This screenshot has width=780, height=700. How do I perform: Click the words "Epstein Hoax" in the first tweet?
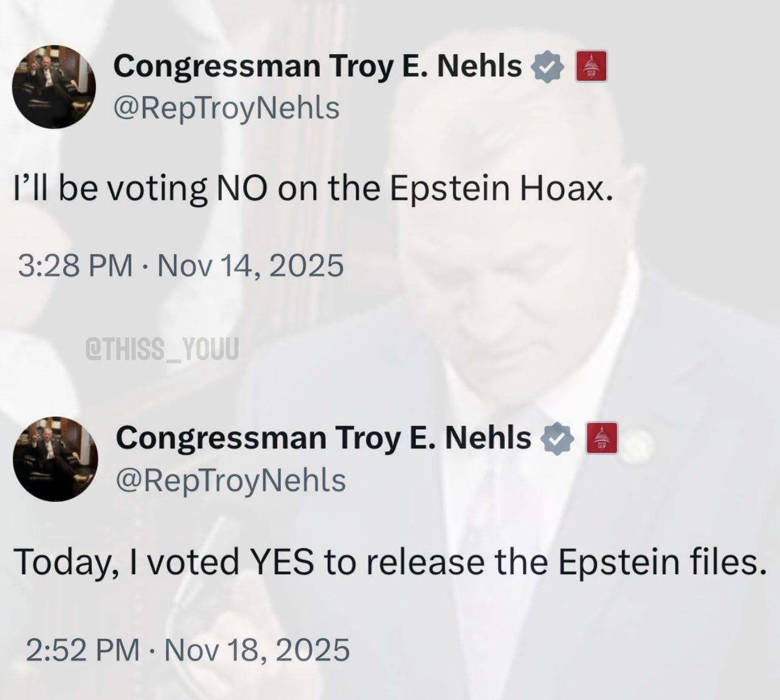498,189
